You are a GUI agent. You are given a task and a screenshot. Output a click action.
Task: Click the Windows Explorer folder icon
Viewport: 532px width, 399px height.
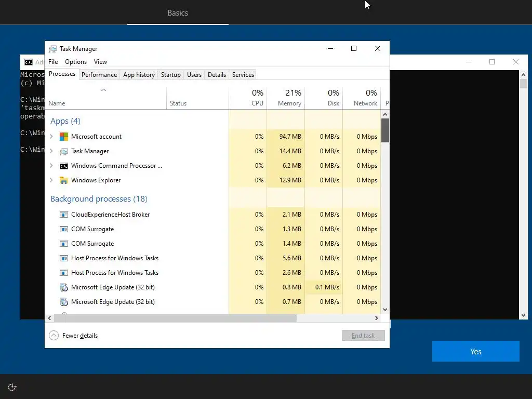point(64,180)
